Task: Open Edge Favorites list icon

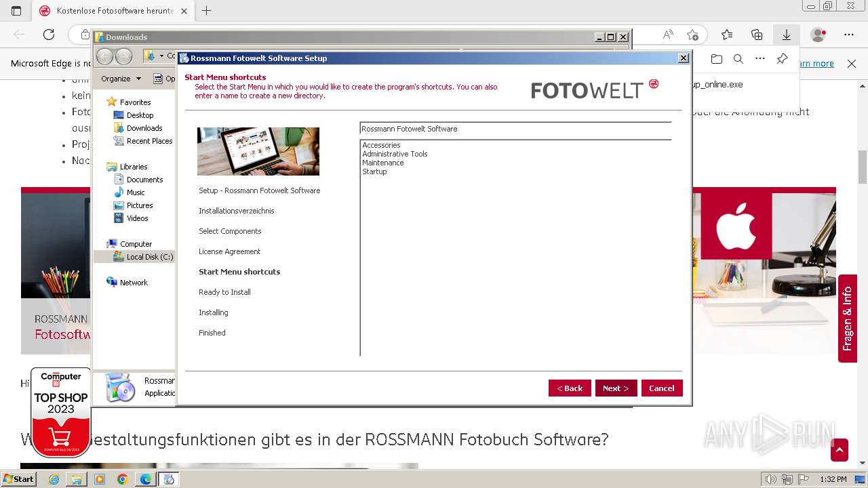Action: tap(727, 35)
